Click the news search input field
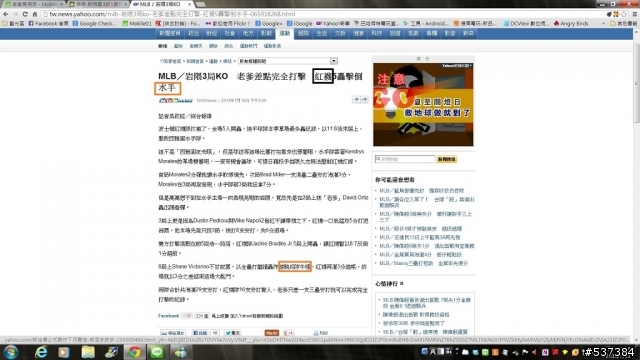The image size is (640, 360). point(405,159)
